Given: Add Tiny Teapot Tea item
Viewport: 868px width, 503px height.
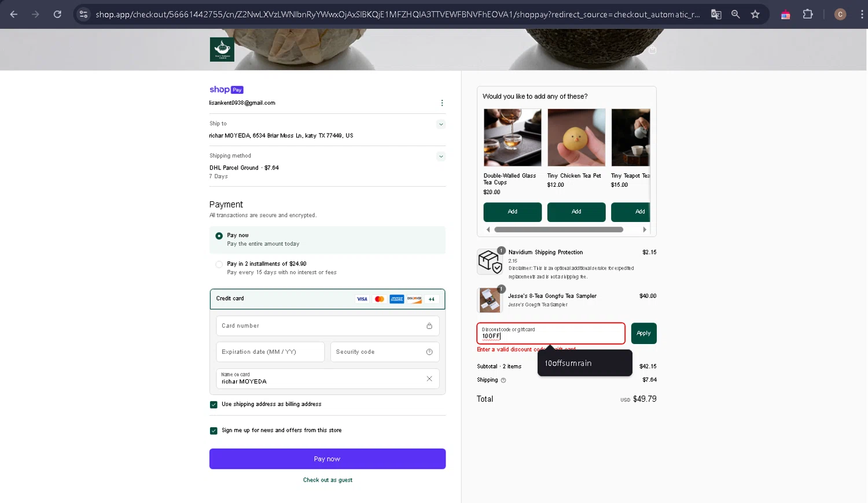Looking at the screenshot, I should (x=631, y=212).
